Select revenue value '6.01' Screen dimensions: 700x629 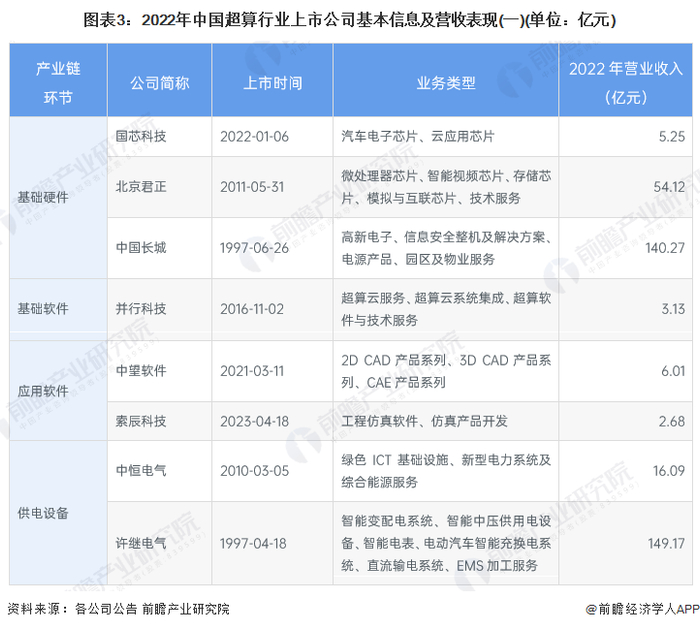pos(673,371)
